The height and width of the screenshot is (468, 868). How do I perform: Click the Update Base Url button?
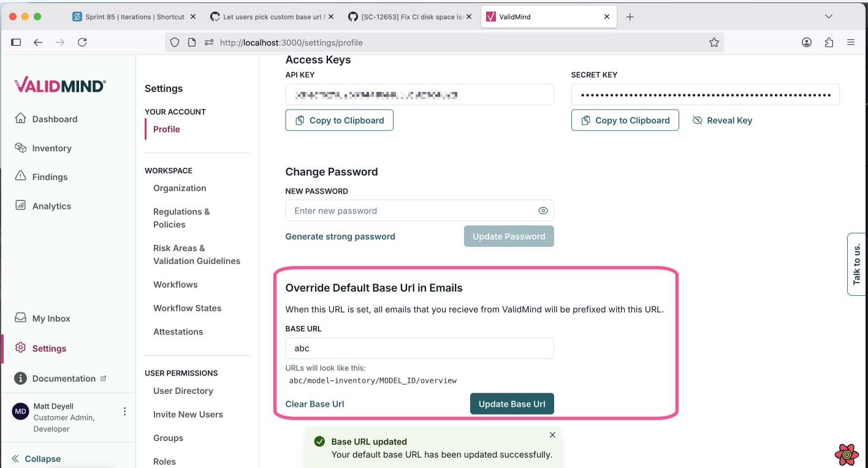[512, 404]
